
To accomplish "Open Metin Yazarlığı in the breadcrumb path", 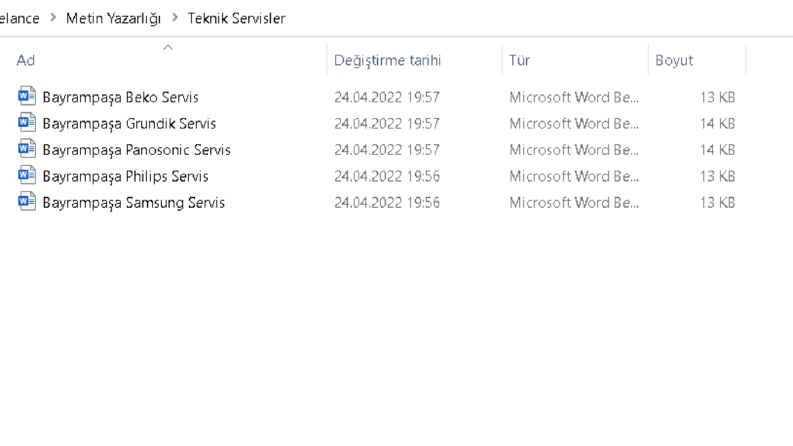I will (x=113, y=18).
